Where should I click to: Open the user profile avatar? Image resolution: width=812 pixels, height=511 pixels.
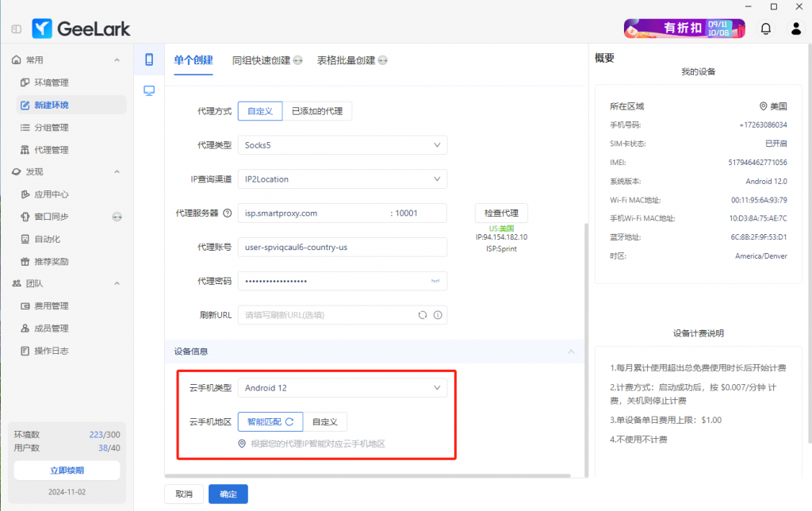795,29
